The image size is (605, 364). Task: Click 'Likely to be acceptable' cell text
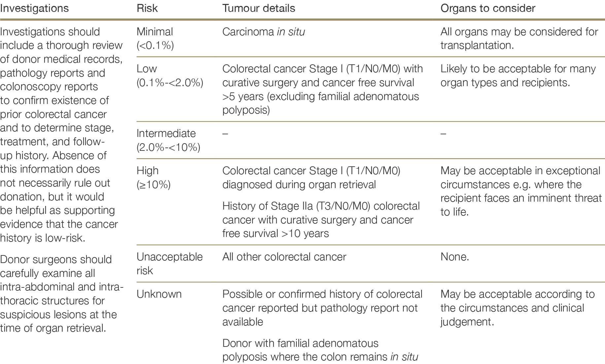coord(518,76)
